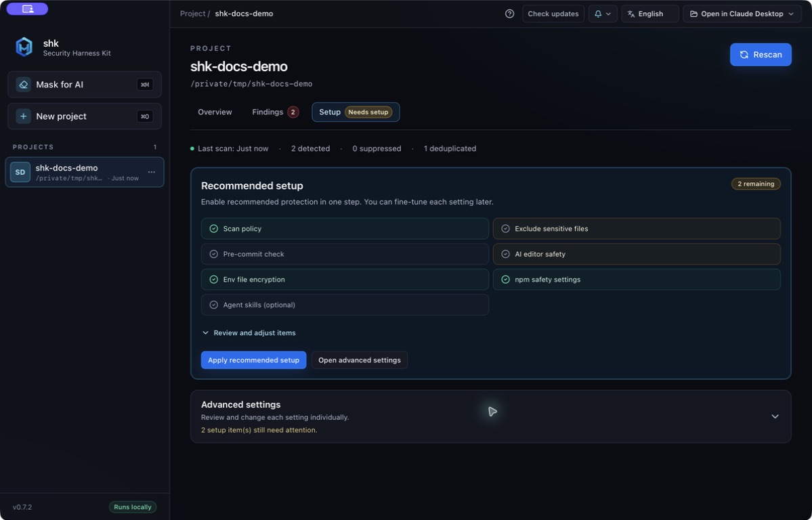812x520 pixels.
Task: Click the folder icon in Open in Claude Desktop
Action: click(693, 14)
